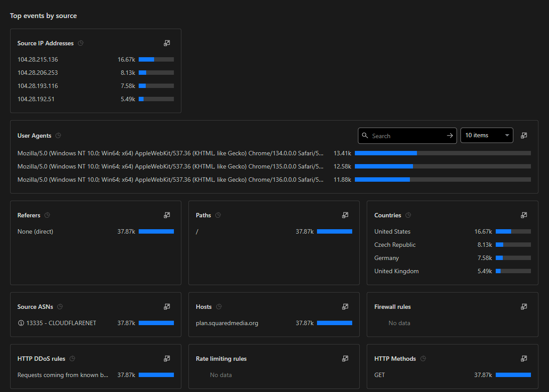This screenshot has height=392, width=549.
Task: Open the 10 items dropdown
Action: pos(486,136)
